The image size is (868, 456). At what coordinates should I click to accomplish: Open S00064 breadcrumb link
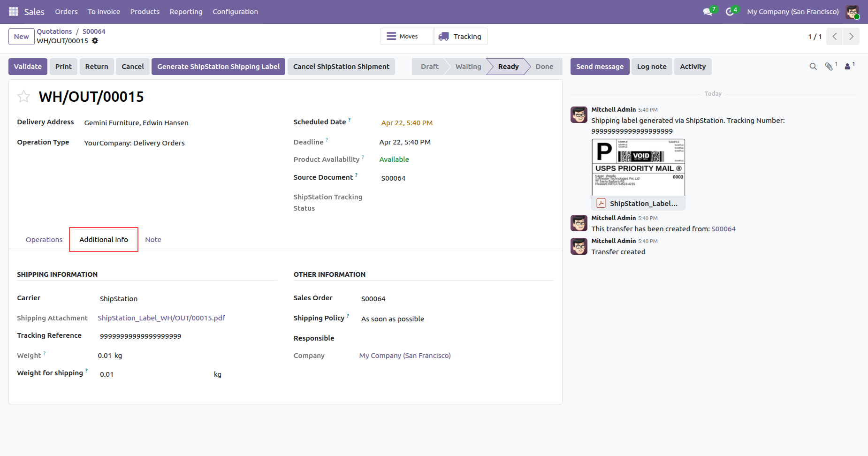click(94, 31)
